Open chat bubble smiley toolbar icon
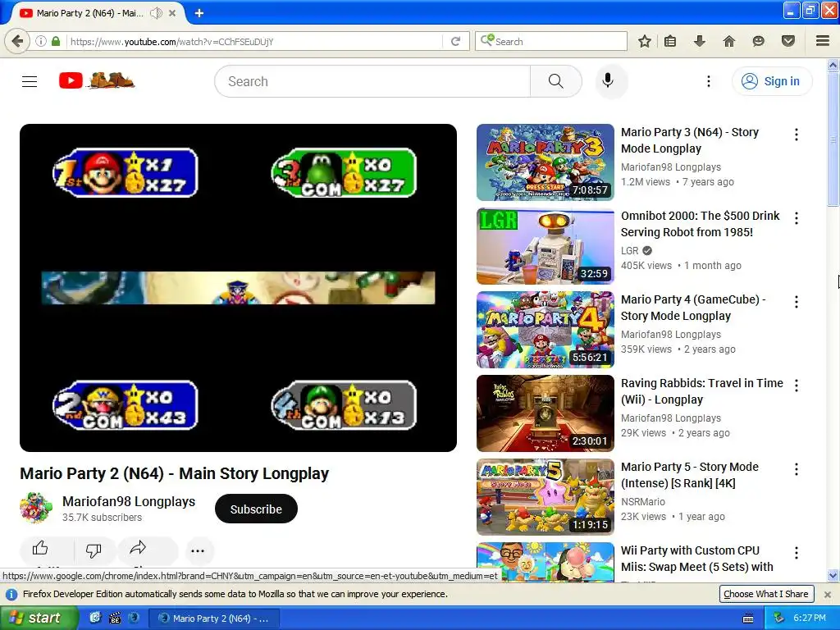 pyautogui.click(x=758, y=41)
